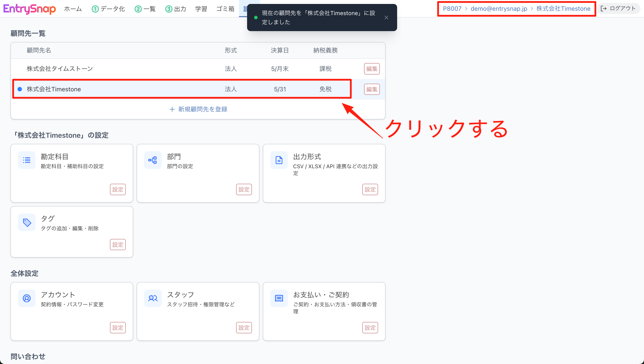Click the スタッフ card title
The height and width of the screenshot is (364, 644).
pyautogui.click(x=180, y=295)
